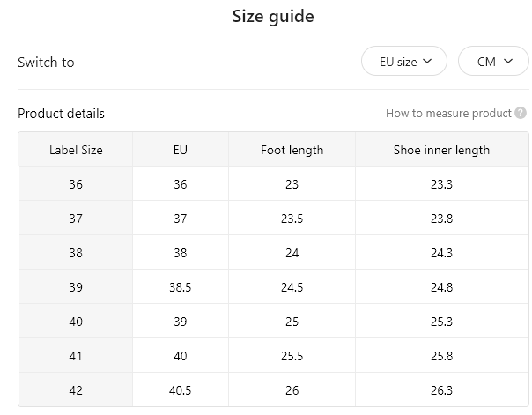532x415 pixels.
Task: Click the EU column header
Action: coord(181,150)
